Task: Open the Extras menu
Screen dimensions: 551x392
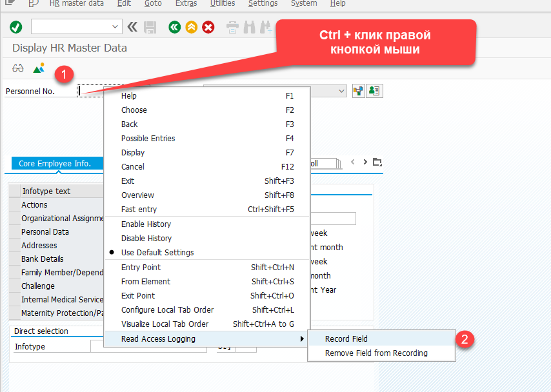Action: pos(186,3)
